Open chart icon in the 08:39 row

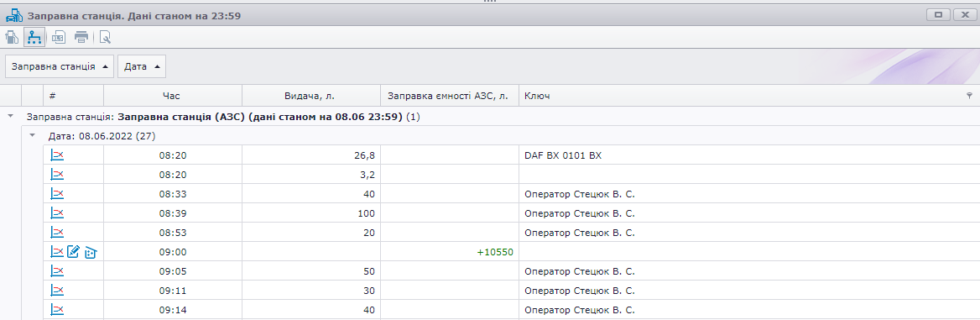pos(57,213)
